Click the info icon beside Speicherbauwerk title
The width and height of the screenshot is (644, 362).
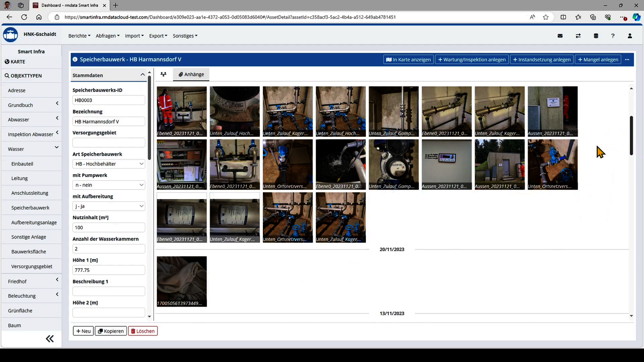75,60
